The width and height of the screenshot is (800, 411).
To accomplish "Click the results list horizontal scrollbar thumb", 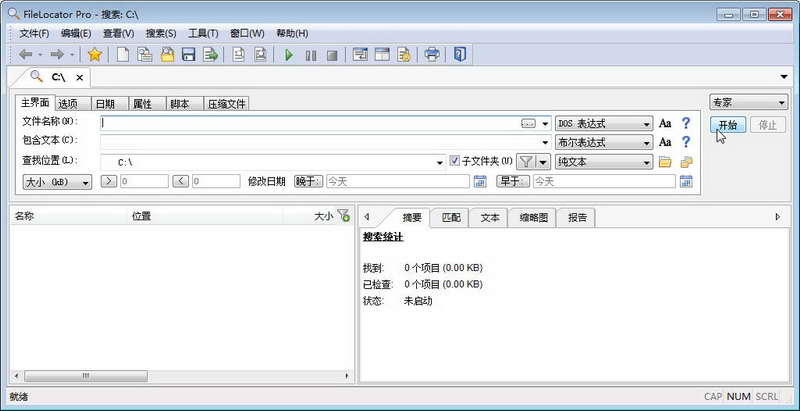I will click(86, 376).
